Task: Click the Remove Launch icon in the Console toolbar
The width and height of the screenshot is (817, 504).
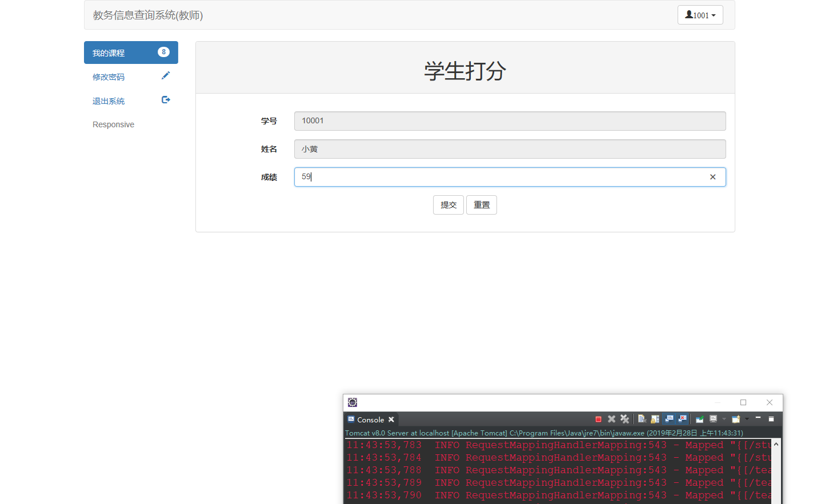Action: click(611, 419)
